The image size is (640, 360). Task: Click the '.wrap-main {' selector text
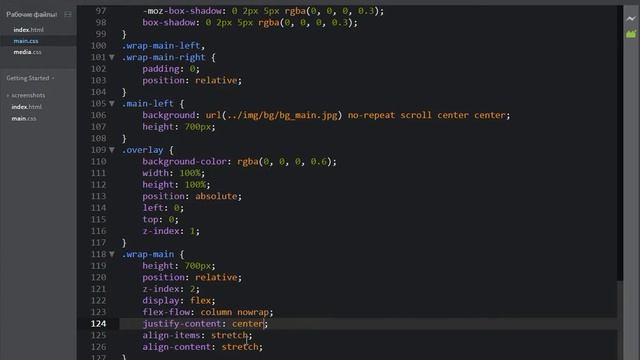153,254
